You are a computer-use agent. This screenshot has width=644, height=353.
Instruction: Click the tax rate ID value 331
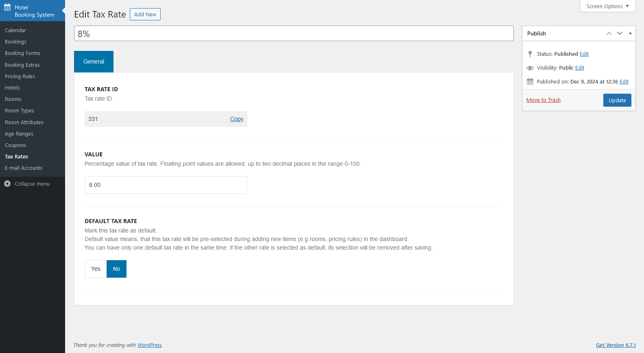click(93, 119)
